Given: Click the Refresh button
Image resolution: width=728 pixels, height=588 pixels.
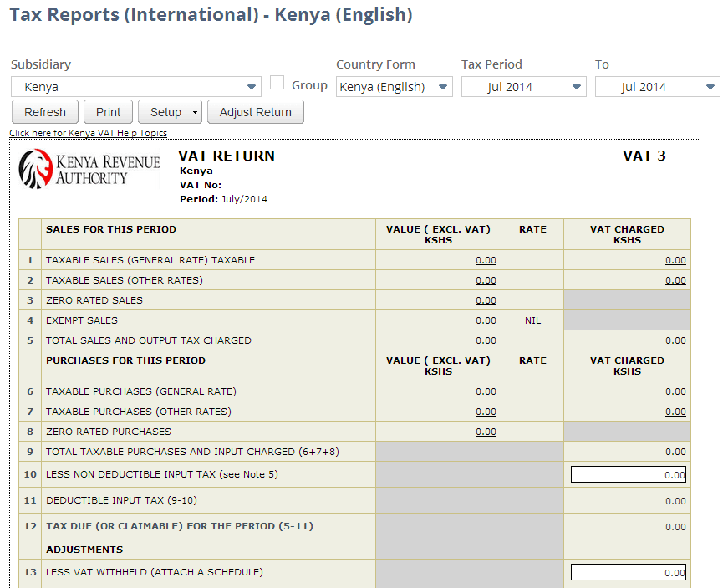Looking at the screenshot, I should click(44, 111).
